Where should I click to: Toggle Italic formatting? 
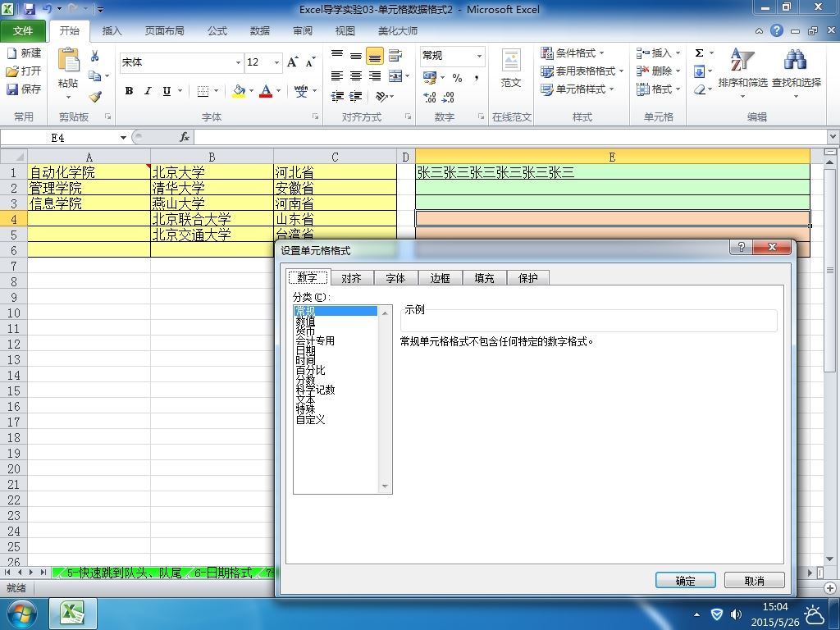click(148, 91)
